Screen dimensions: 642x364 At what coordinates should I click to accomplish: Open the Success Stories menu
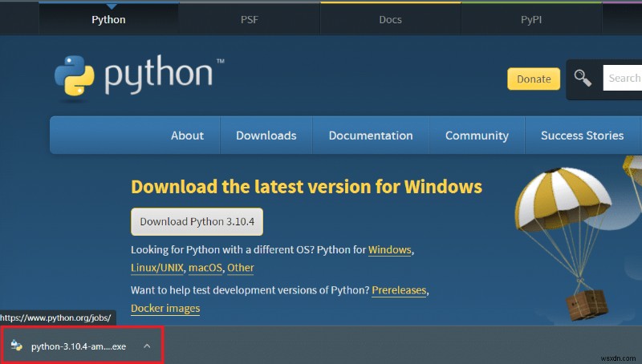coord(583,135)
